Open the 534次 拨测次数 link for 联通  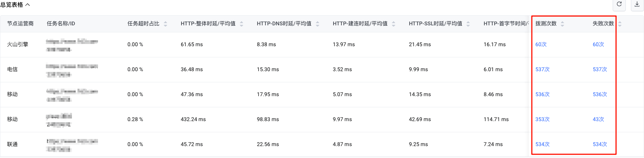pyautogui.click(x=543, y=144)
